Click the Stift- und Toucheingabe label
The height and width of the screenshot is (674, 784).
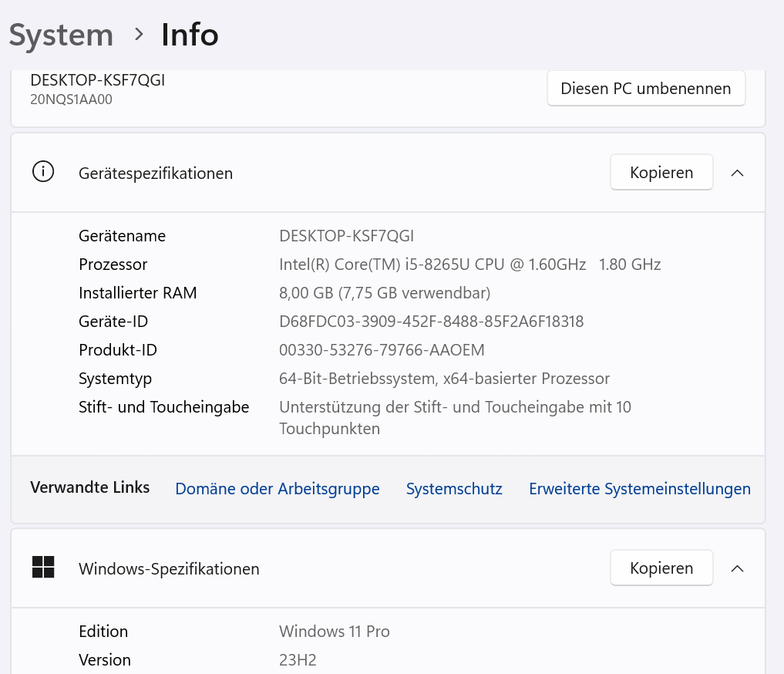click(x=164, y=407)
